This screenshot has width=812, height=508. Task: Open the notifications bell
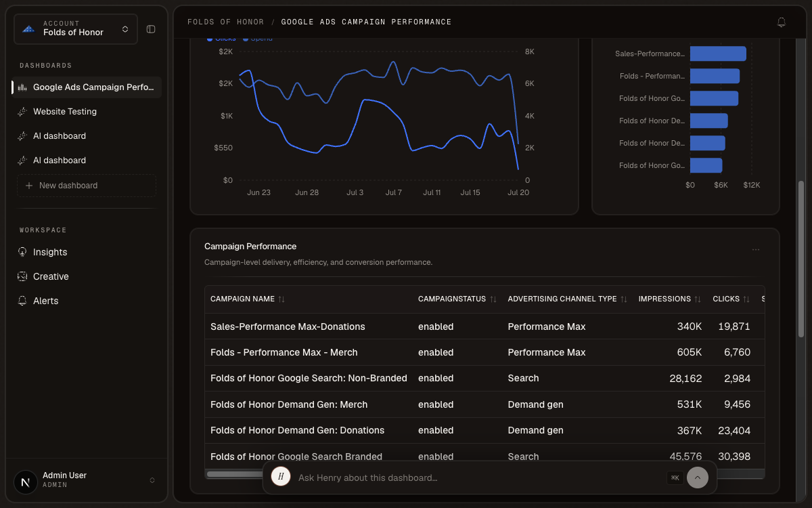tap(782, 22)
